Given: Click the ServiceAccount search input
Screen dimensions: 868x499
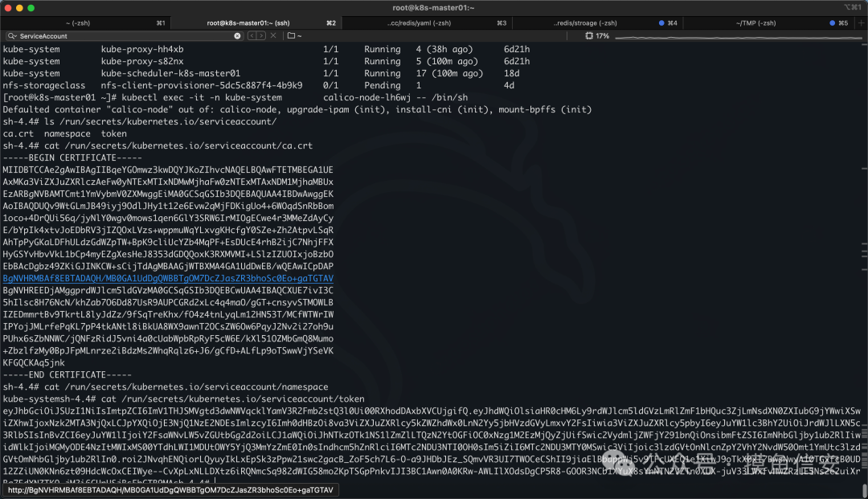Looking at the screenshot, I should coord(125,36).
